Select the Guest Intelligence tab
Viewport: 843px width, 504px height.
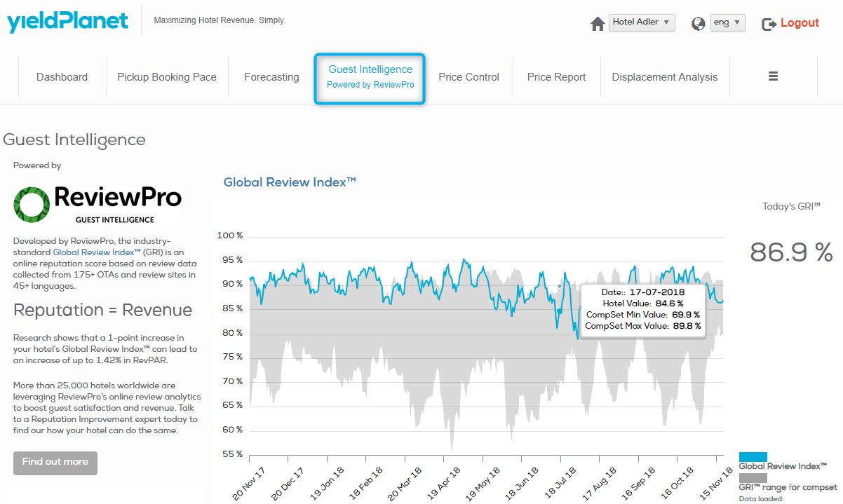coord(370,77)
